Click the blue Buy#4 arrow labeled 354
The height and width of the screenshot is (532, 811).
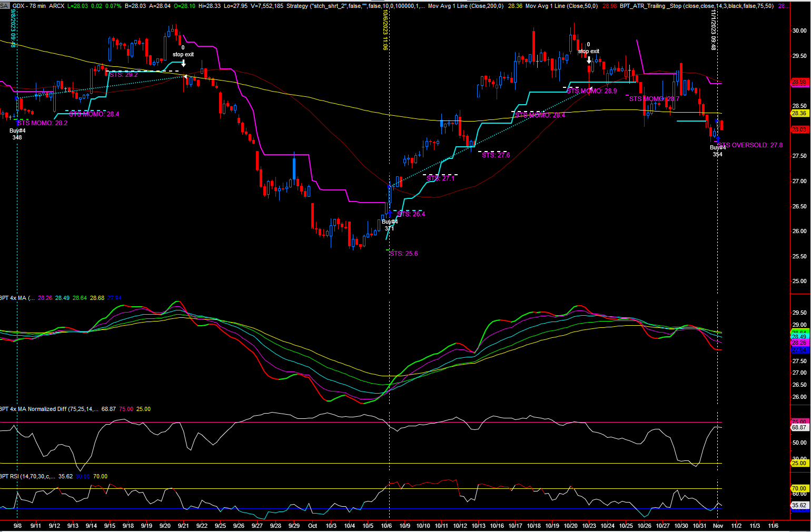(x=717, y=140)
